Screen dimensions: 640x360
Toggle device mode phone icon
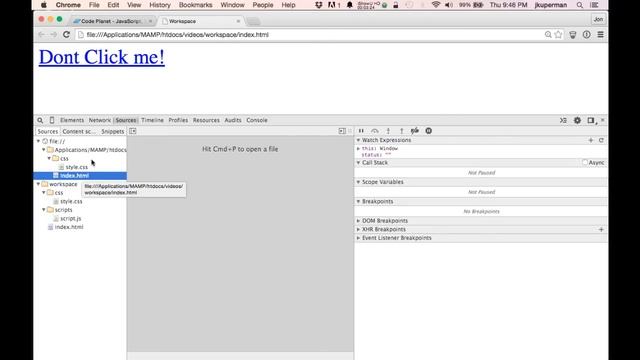(x=52, y=120)
